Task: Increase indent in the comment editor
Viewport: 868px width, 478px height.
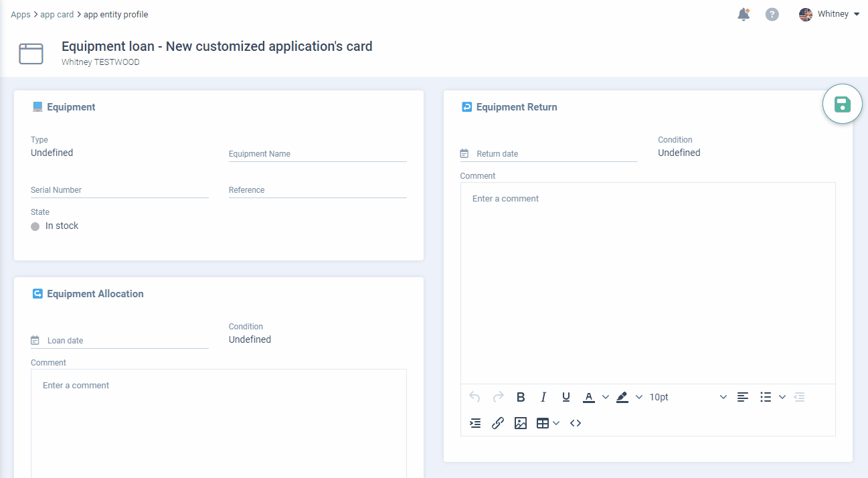Action: [x=475, y=423]
